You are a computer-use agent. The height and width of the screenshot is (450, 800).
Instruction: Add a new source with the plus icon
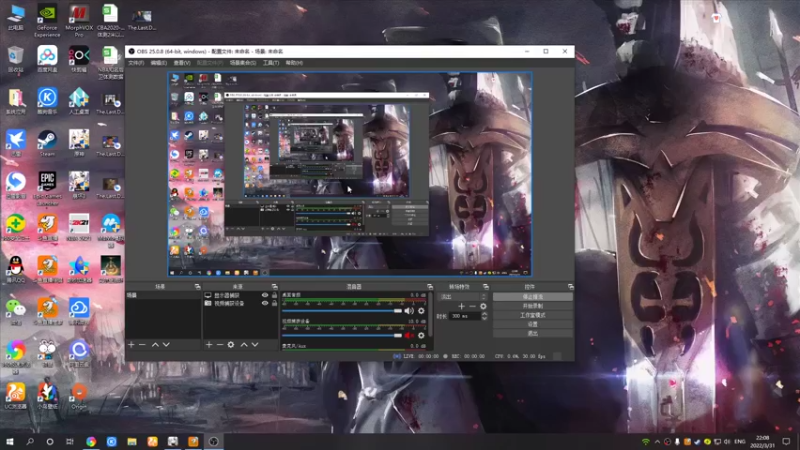pos(209,345)
